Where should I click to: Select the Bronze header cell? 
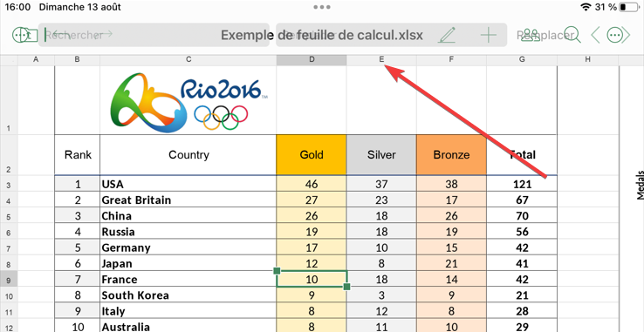coord(451,155)
